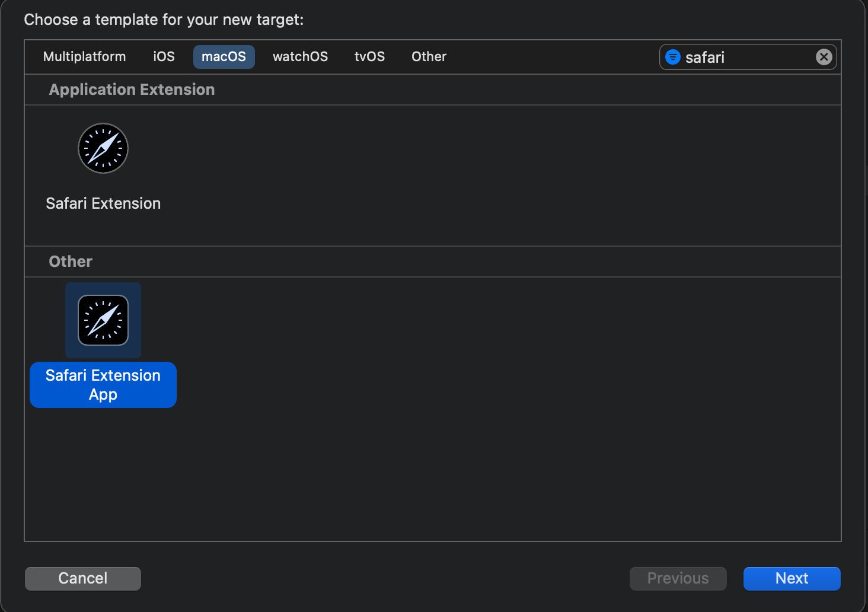
Task: Switch to the Multiplatform tab
Action: click(x=85, y=57)
